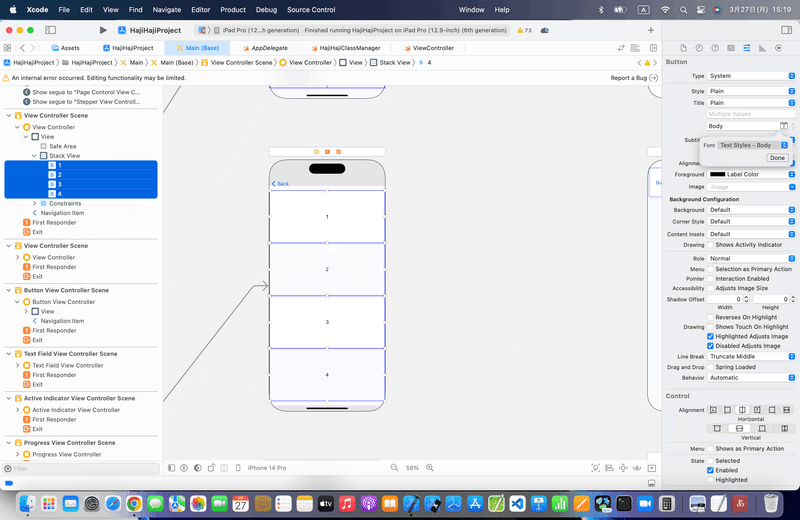Rotate device orientation icon in canvas bar
800x520 pixels.
pos(211,467)
